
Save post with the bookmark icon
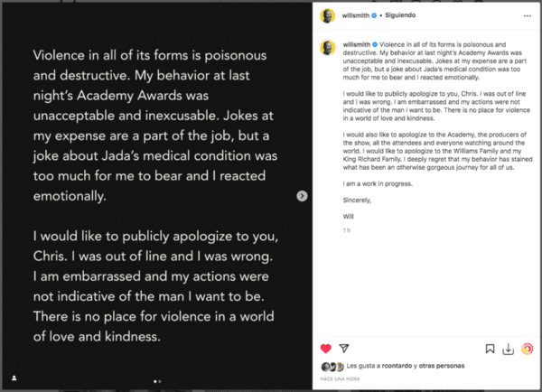pyautogui.click(x=489, y=349)
